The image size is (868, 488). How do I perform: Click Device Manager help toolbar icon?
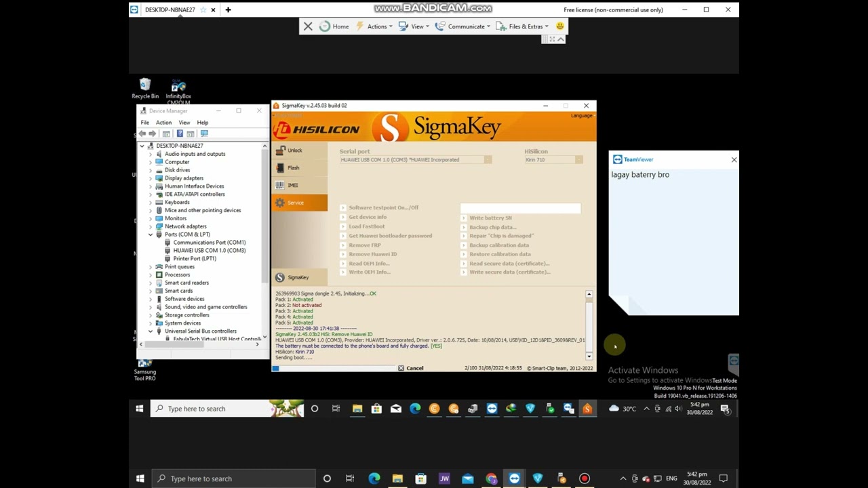(x=180, y=134)
